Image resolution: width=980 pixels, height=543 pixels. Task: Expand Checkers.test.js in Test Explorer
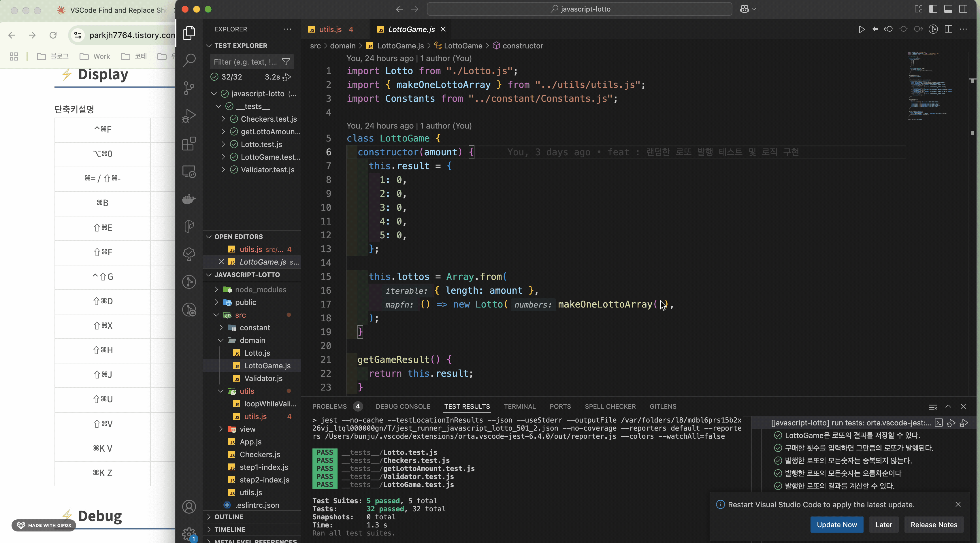tap(223, 119)
